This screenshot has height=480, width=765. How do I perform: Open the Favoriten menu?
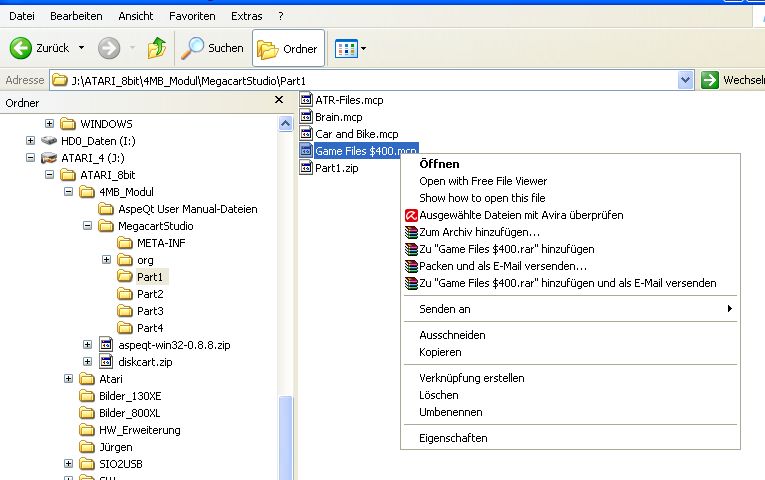pos(192,16)
